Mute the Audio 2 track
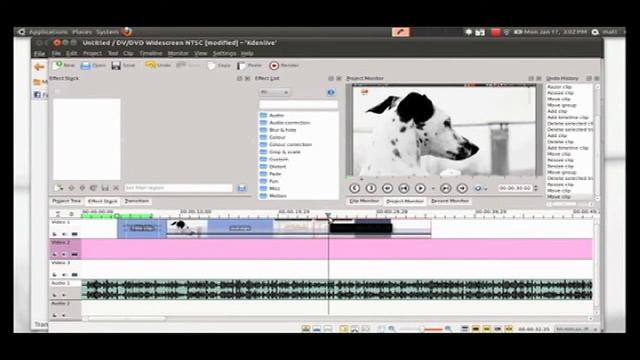The width and height of the screenshot is (640, 360). coord(64,315)
